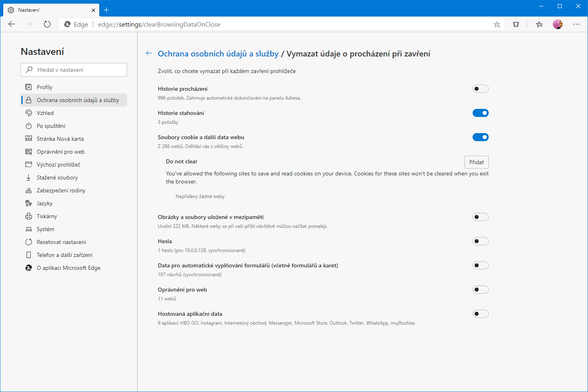Select Stažené soubory in the sidebar
The image size is (588, 392).
pyautogui.click(x=57, y=177)
